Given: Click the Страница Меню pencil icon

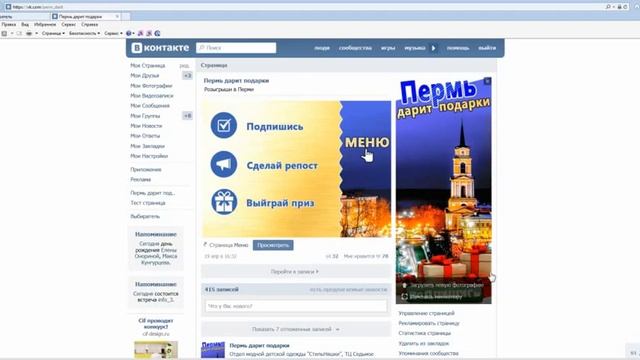Looking at the screenshot, I should tap(205, 245).
